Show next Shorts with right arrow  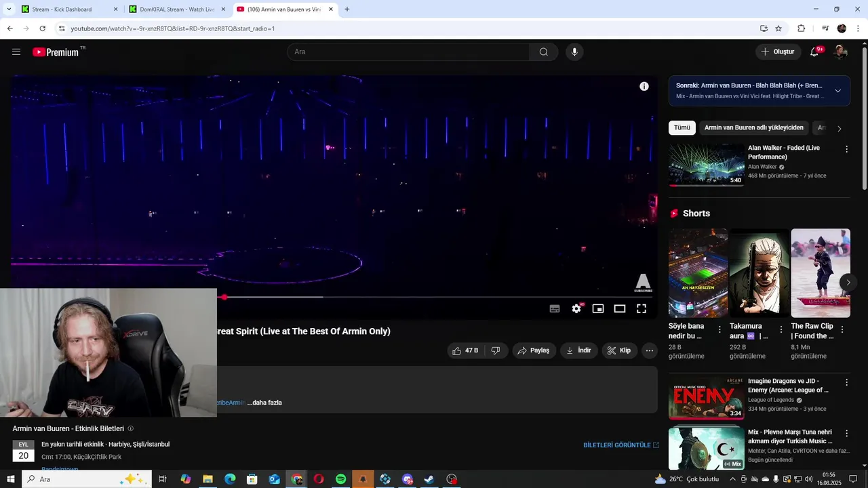(848, 283)
